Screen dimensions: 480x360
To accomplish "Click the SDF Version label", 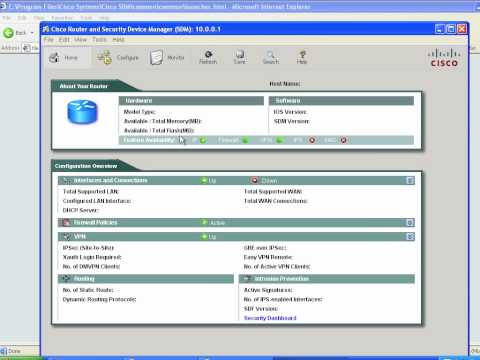I will point(261,309).
